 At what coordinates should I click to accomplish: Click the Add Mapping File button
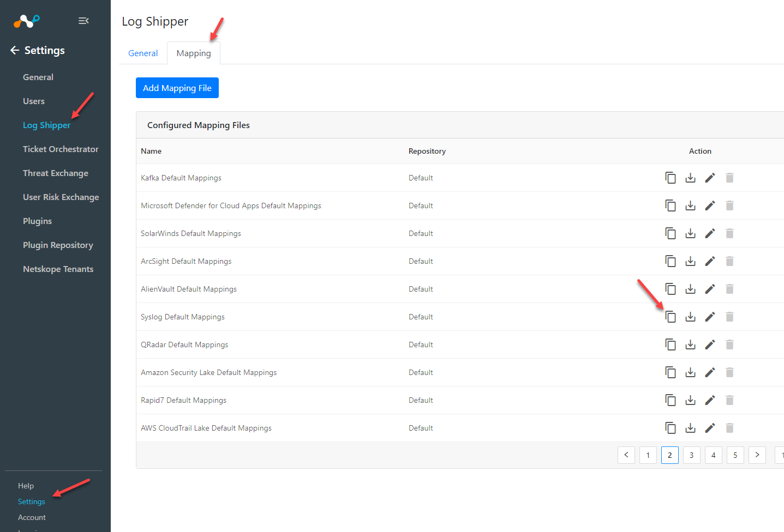pos(177,88)
